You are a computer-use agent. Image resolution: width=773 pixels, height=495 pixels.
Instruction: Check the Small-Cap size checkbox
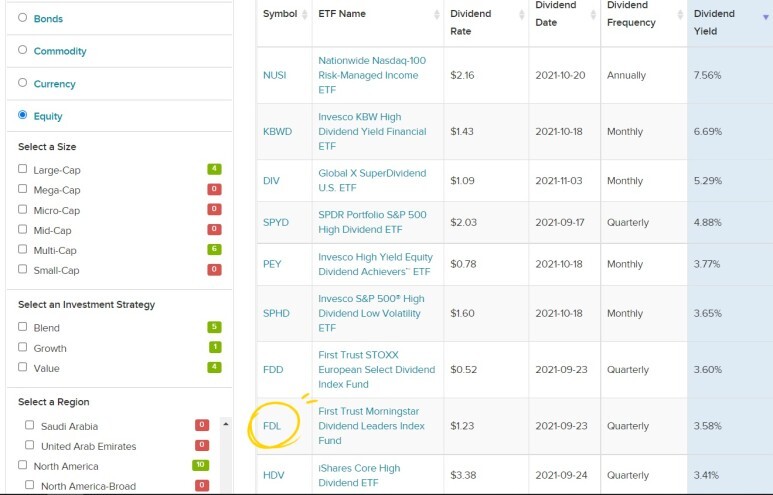click(22, 269)
